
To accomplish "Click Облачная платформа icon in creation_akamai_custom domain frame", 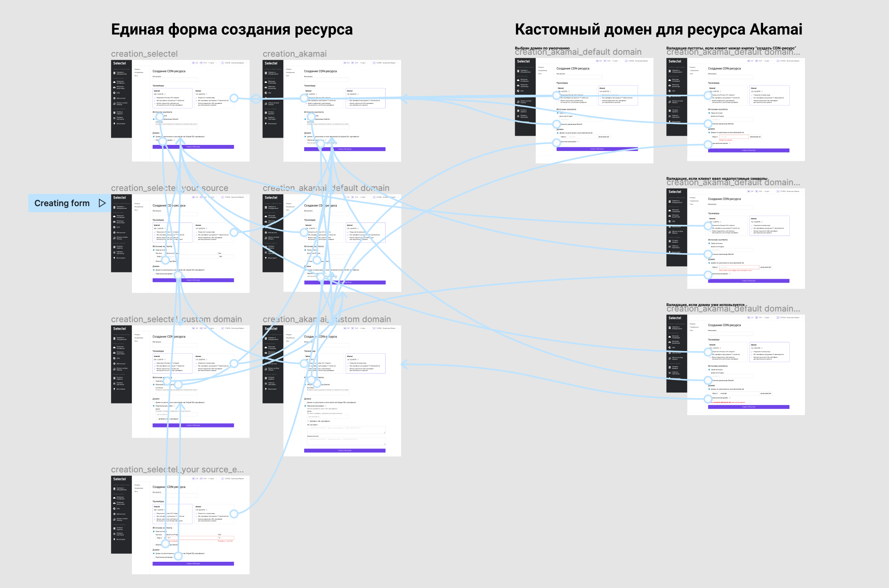I will (x=266, y=348).
